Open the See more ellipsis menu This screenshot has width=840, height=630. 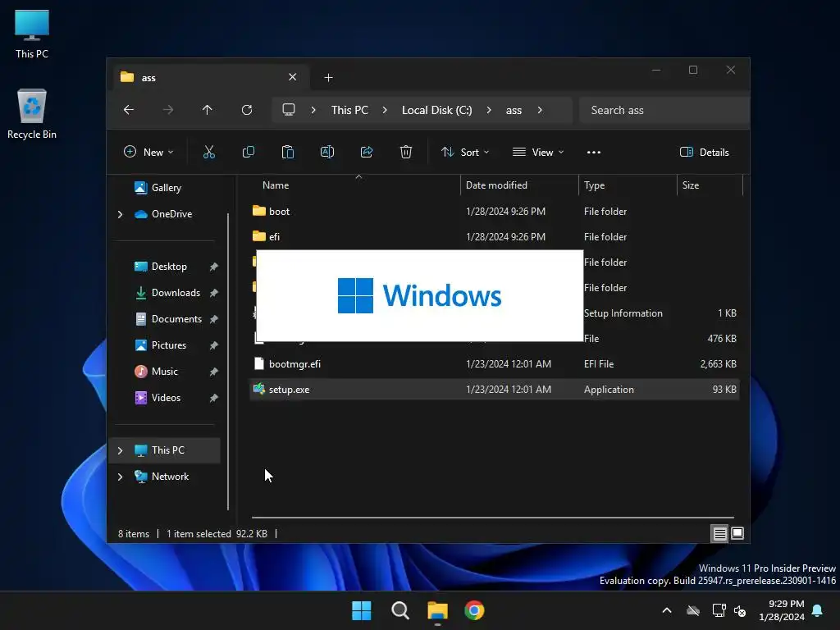[594, 152]
